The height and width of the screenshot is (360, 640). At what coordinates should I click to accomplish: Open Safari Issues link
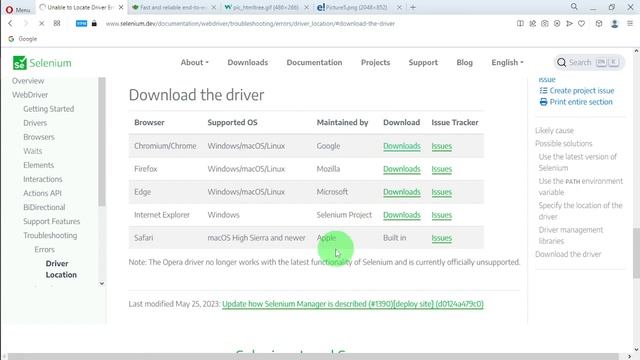(442, 238)
